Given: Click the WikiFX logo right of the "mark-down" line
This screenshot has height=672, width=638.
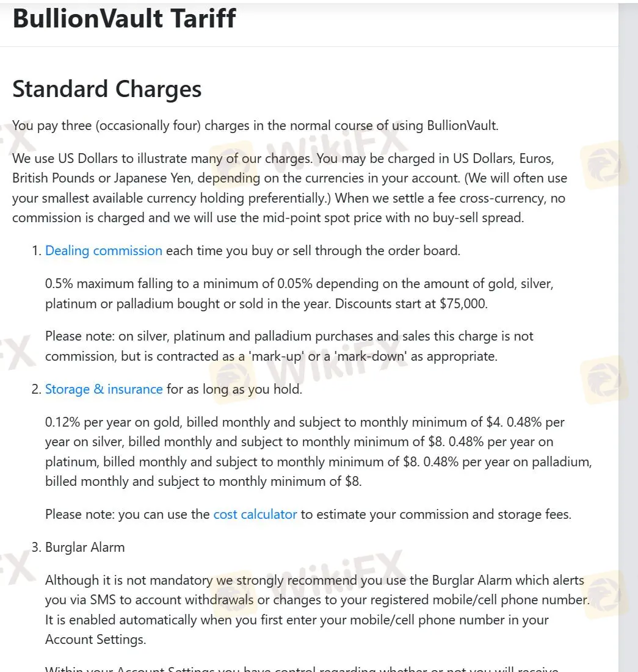Looking at the screenshot, I should pos(603,380).
